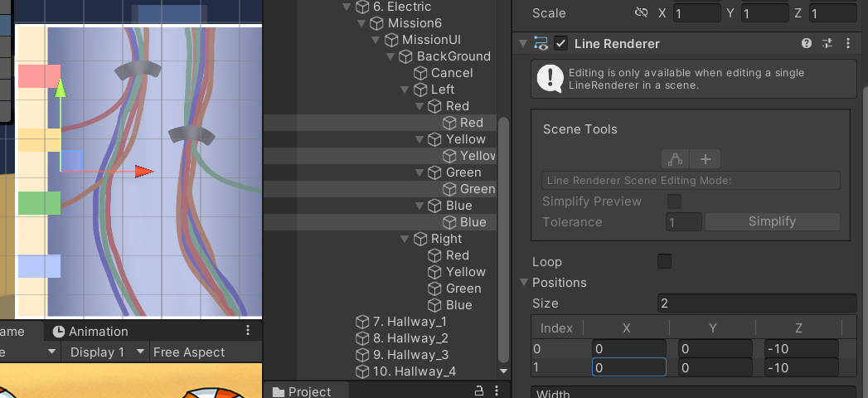
Task: Collapse the Right tree node
Action: pos(405,239)
